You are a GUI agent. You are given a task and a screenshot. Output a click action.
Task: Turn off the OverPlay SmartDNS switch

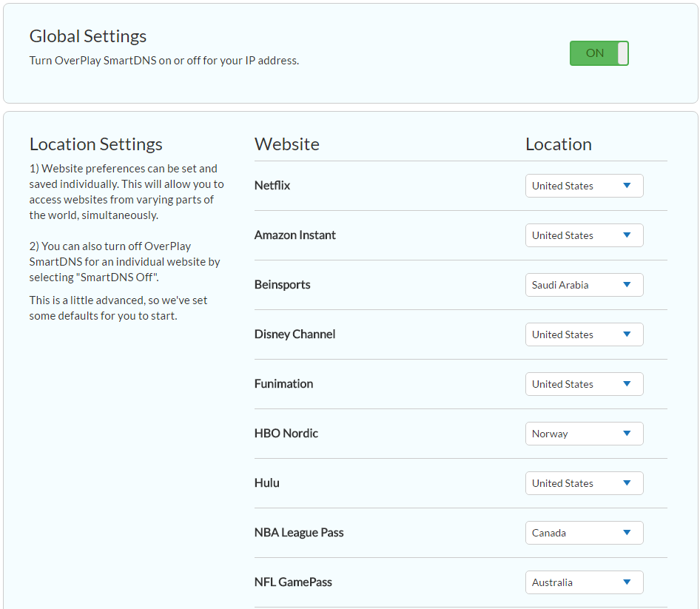(x=599, y=53)
